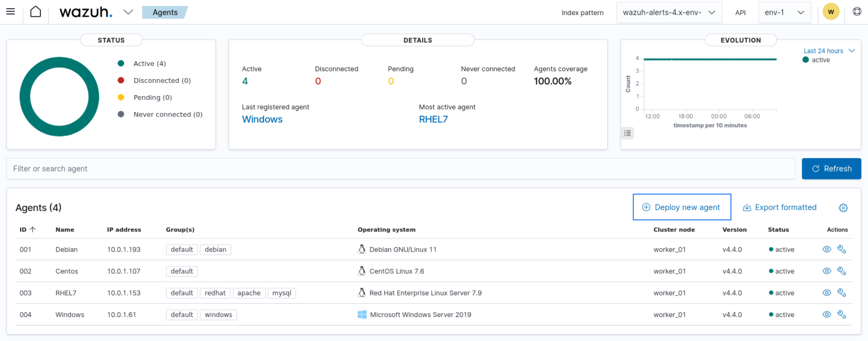This screenshot has height=341, width=868.
Task: Focus the Filter or search agent field
Action: coord(401,169)
